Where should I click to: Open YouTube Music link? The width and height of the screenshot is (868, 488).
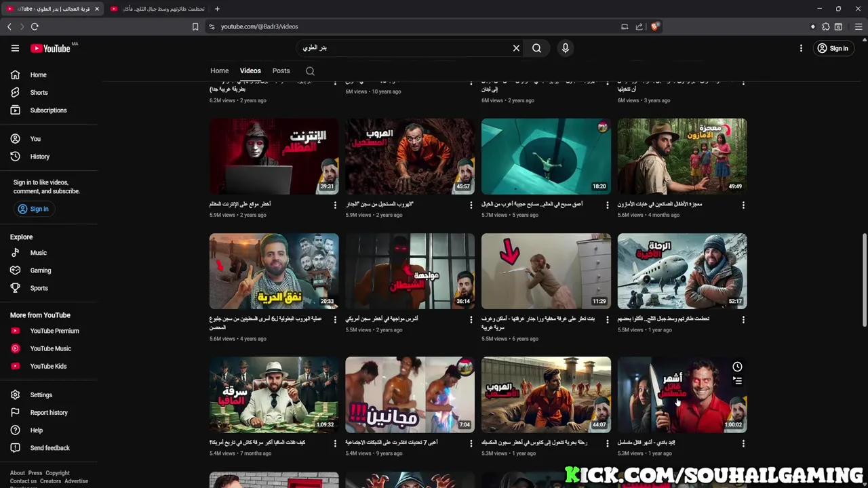(x=49, y=348)
